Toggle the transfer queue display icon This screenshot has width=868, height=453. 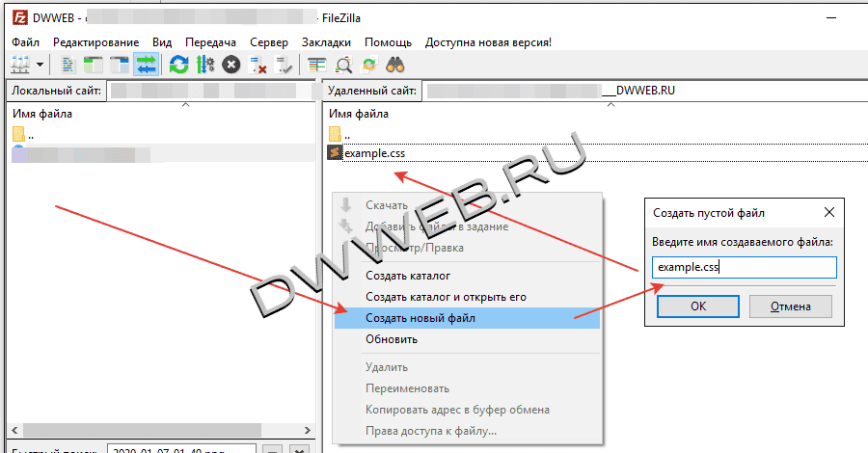147,65
